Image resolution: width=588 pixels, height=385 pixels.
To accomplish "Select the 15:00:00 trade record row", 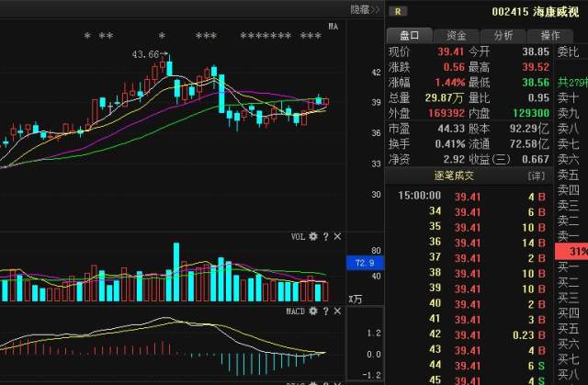I will 469,197.
